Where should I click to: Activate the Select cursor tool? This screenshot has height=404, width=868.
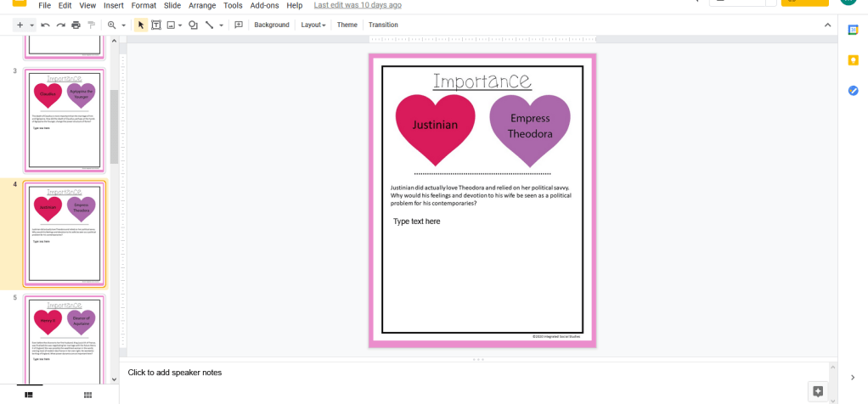click(x=141, y=25)
